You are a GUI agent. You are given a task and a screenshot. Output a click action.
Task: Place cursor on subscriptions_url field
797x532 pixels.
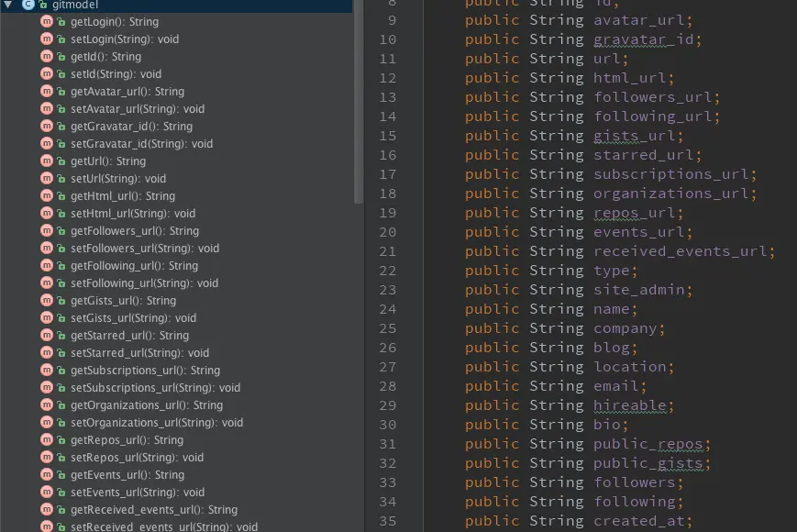pyautogui.click(x=670, y=174)
